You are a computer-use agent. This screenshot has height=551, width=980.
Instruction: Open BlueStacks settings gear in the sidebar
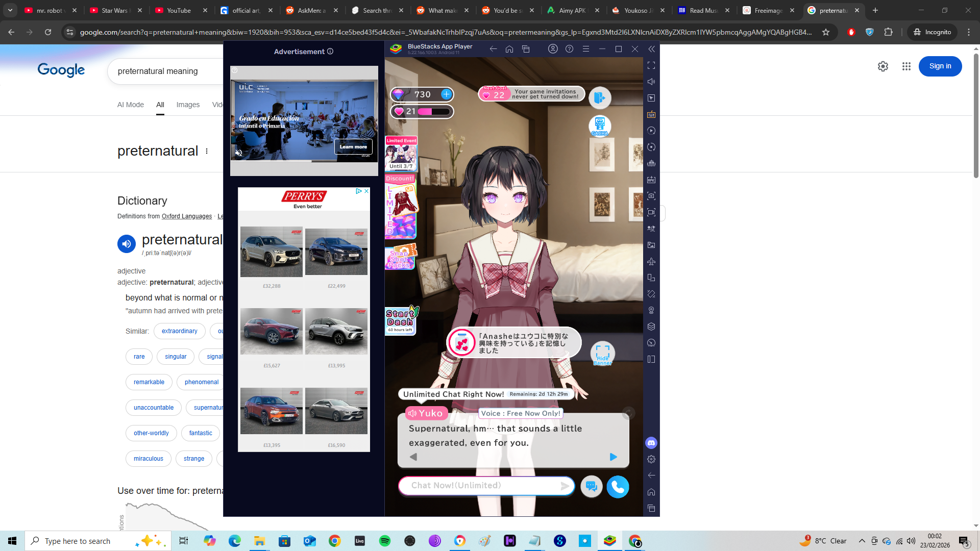(651, 459)
